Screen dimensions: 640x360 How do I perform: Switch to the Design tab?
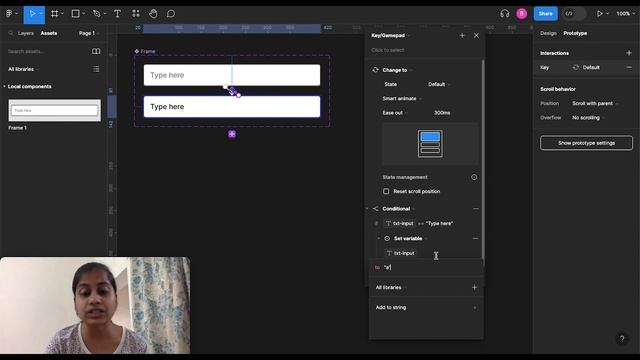point(548,33)
